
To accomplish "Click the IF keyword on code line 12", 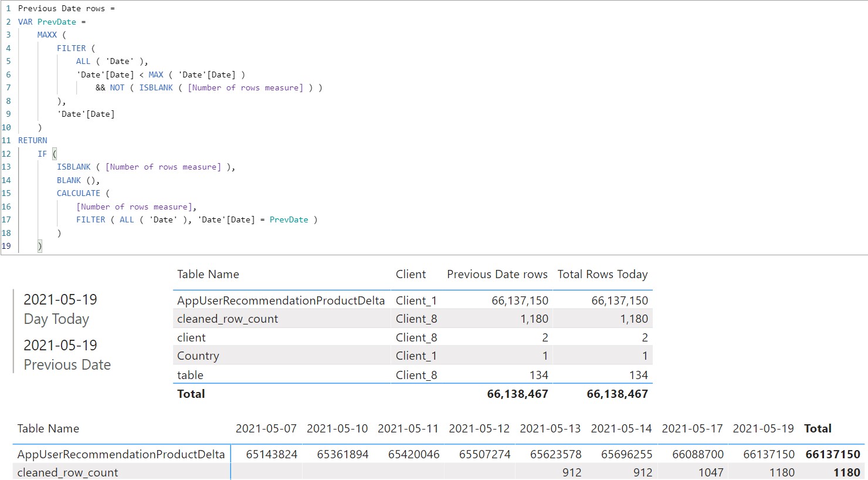I will coord(42,154).
